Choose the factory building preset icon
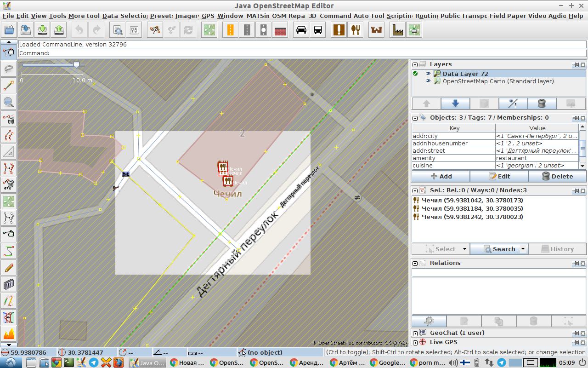Viewport: 588px width, 368px height. pos(397,30)
